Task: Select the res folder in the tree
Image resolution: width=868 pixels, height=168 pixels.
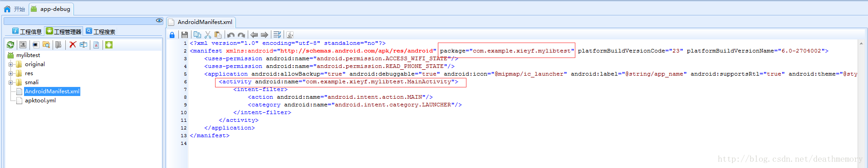Action: click(x=29, y=73)
